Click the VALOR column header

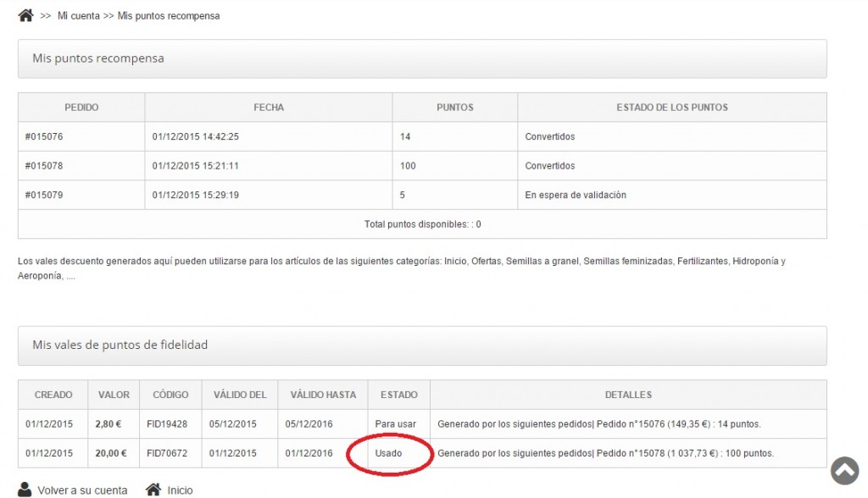114,395
